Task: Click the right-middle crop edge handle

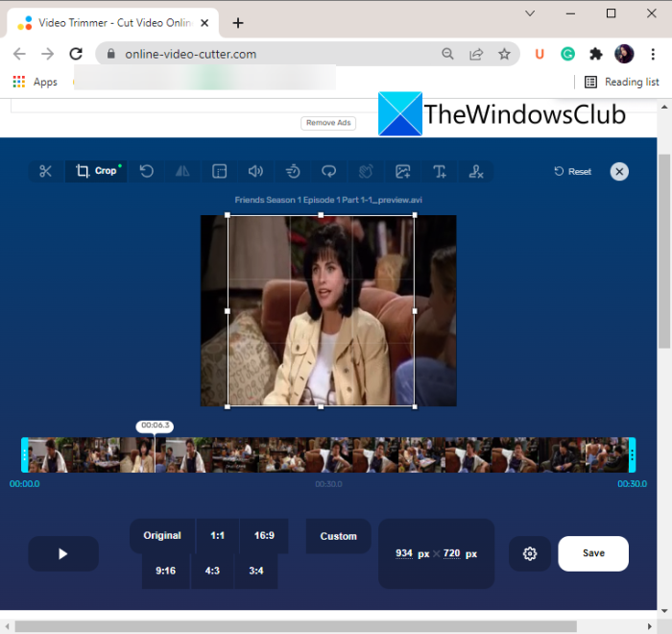Action: point(415,311)
